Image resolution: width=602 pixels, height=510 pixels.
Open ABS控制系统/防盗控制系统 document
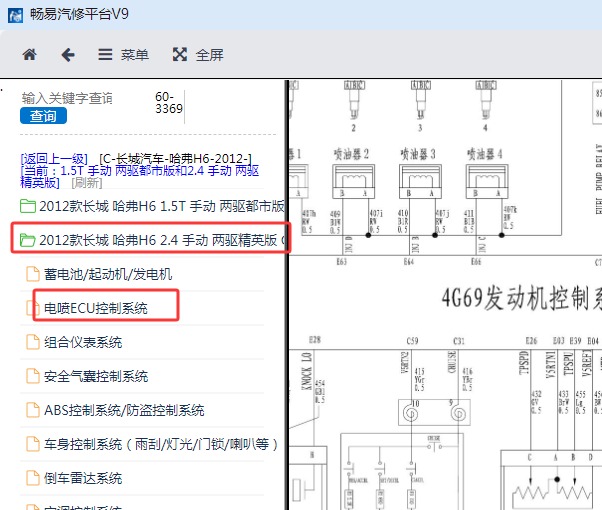click(x=124, y=410)
